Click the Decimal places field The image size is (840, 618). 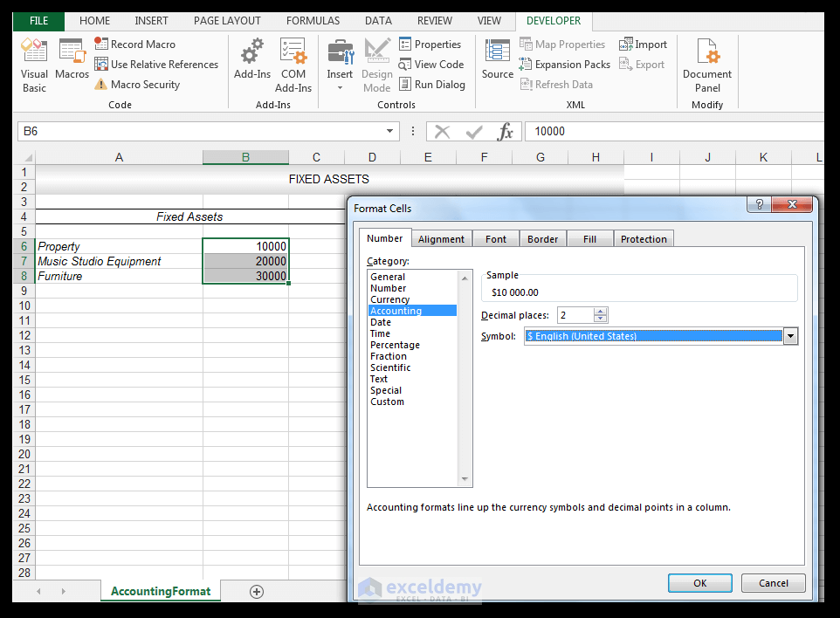point(575,315)
